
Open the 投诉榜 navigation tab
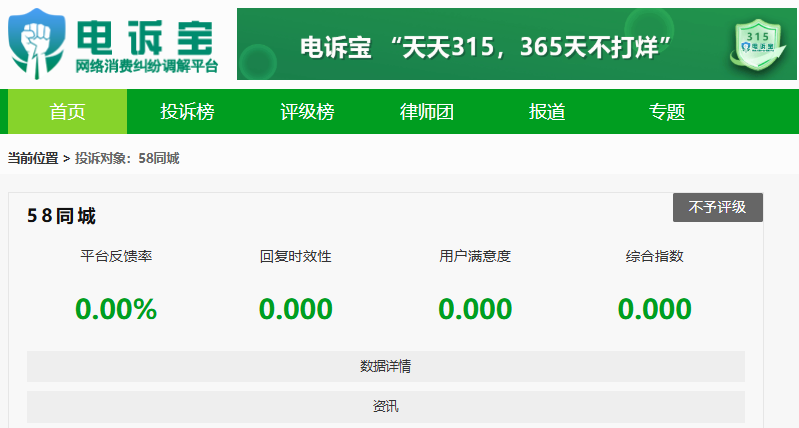[x=187, y=112]
